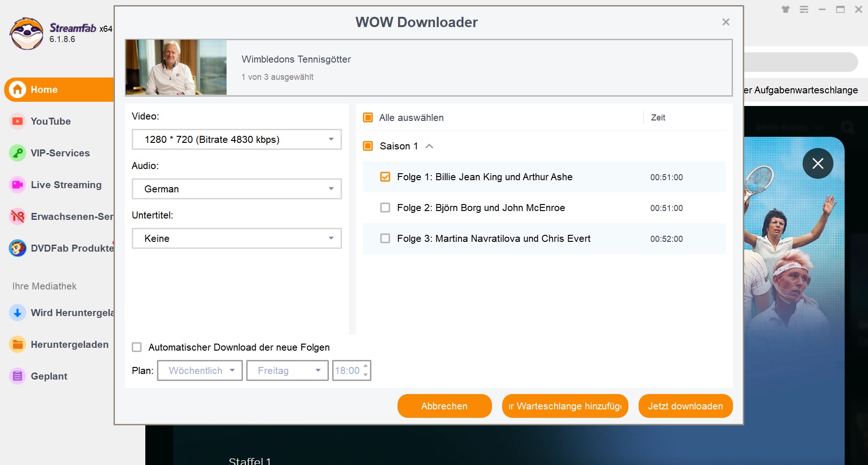Click DVDFab Produkte in sidebar
Screen dimensions: 868x465
(72, 248)
